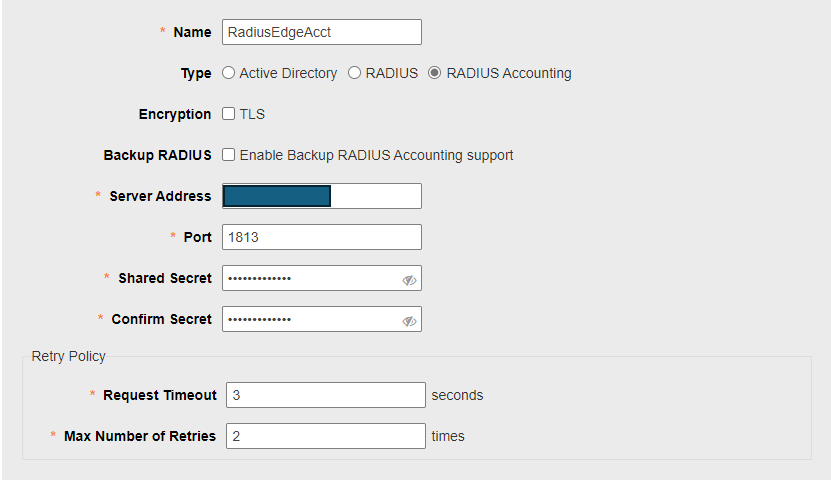Focus the Server Address input field
The width and height of the screenshot is (831, 480).
coord(322,196)
